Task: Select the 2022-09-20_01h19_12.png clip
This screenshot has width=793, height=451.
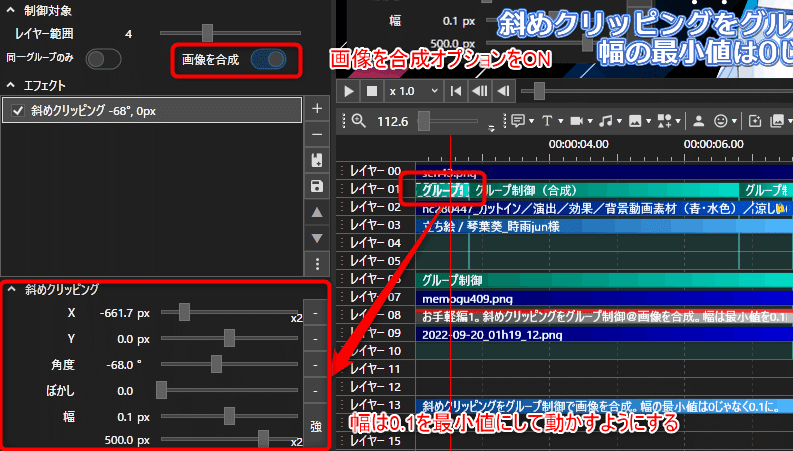Action: click(x=604, y=335)
